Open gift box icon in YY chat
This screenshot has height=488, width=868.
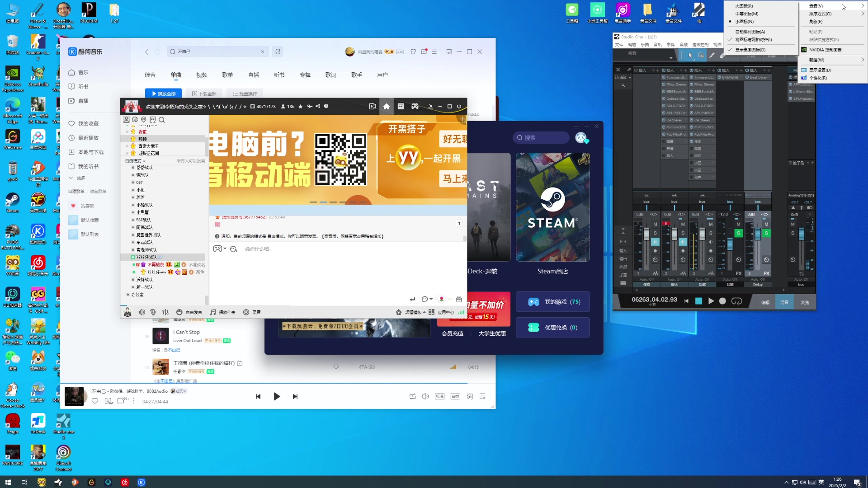tap(459, 299)
